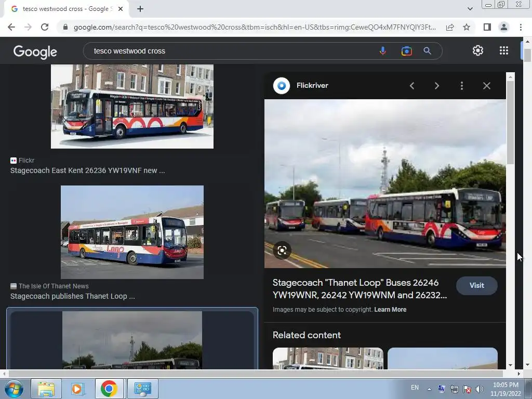Close the image preview panel
Viewport: 532px width, 399px height.
(486, 86)
